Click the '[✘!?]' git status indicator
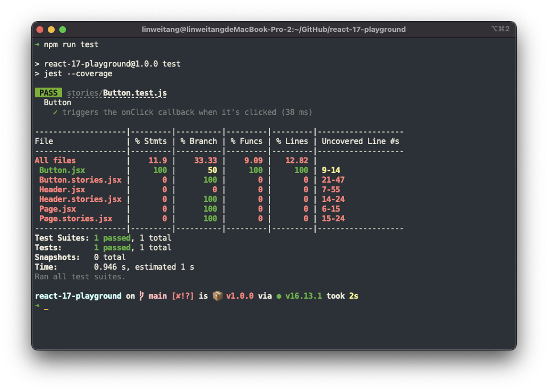The width and height of the screenshot is (548, 392). (x=183, y=296)
